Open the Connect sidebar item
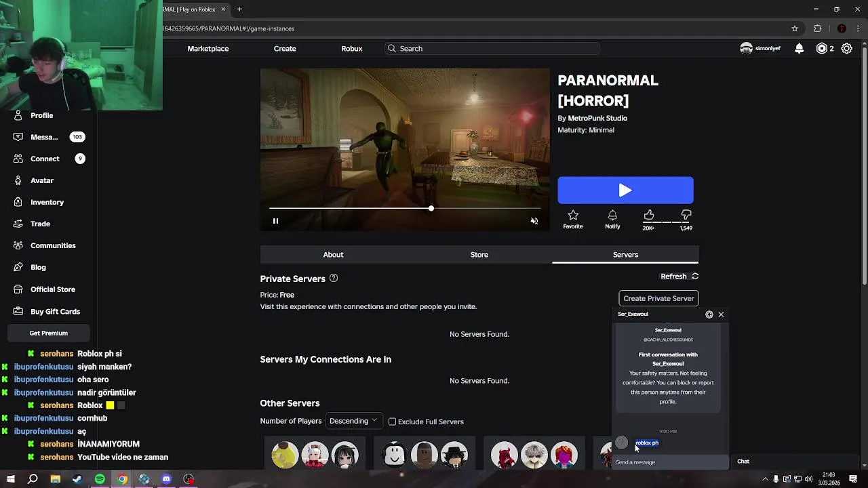The width and height of the screenshot is (868, 488). (47, 159)
